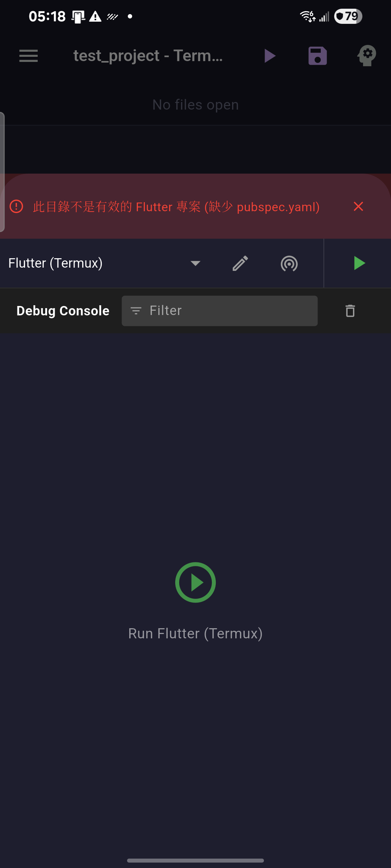This screenshot has height=868, width=391.
Task: Dismiss the pubspec.yaml error message
Action: 358,207
